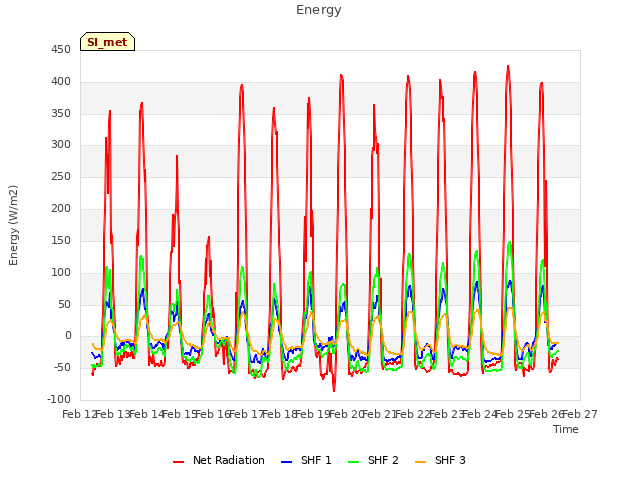
Task: Click the SI_met annotation label
Action: click(x=107, y=42)
